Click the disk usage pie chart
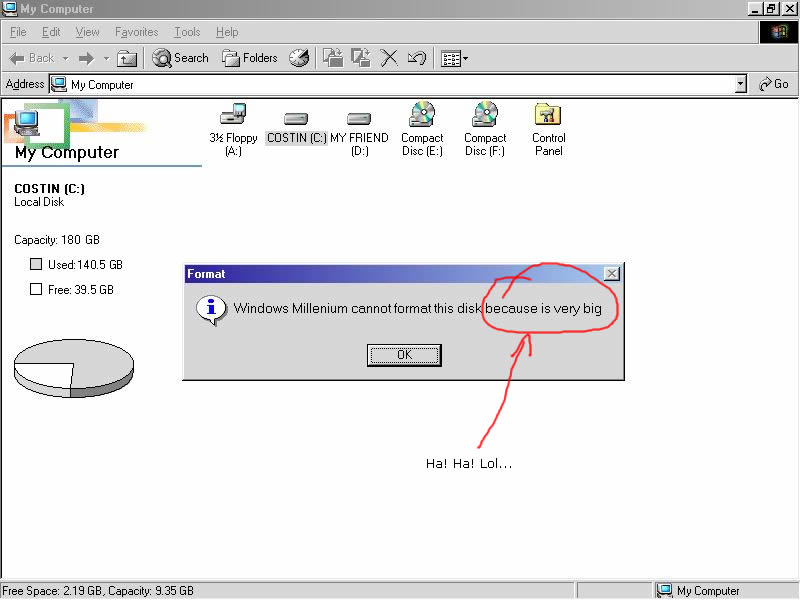Image resolution: width=800 pixels, height=600 pixels. click(x=74, y=368)
